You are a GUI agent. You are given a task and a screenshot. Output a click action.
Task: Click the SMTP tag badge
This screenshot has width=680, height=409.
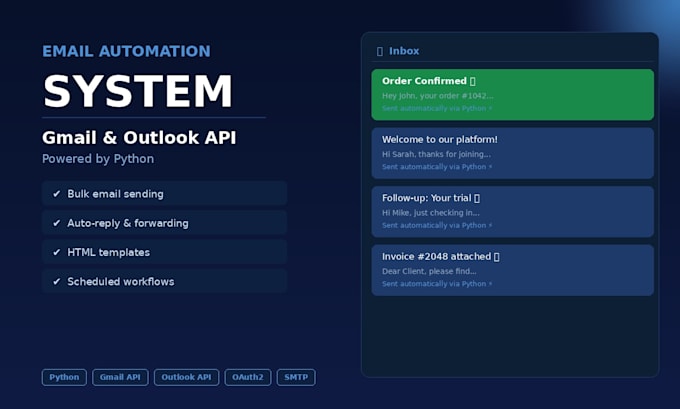tap(296, 377)
